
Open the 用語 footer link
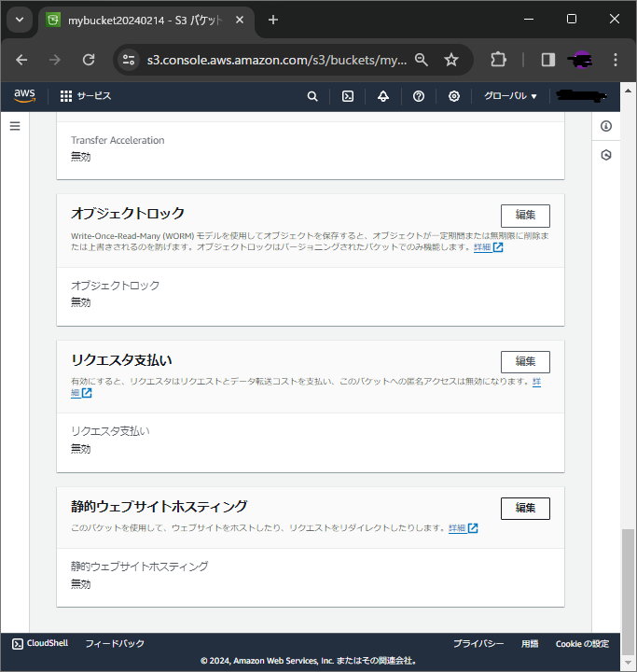click(530, 643)
